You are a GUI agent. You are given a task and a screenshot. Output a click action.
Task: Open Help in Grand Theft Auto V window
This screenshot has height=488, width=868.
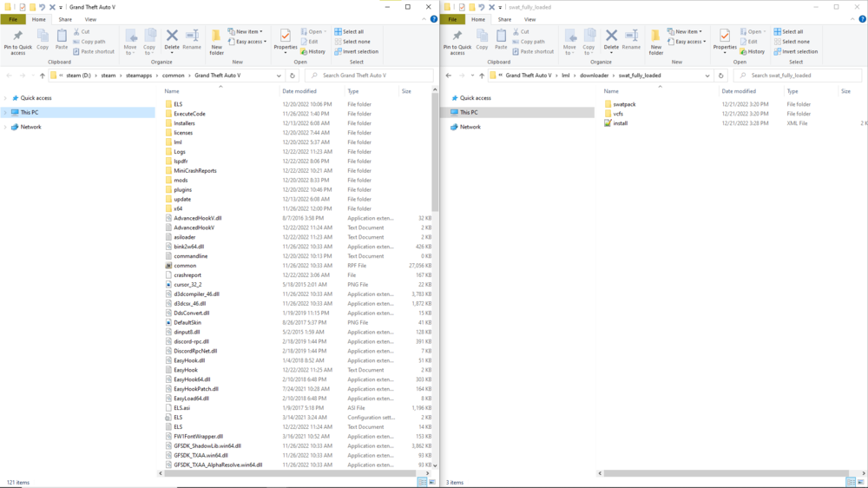[433, 19]
